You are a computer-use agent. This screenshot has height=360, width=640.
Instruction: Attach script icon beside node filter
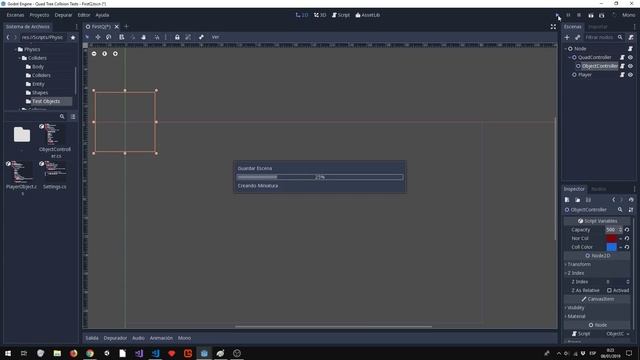coord(631,37)
